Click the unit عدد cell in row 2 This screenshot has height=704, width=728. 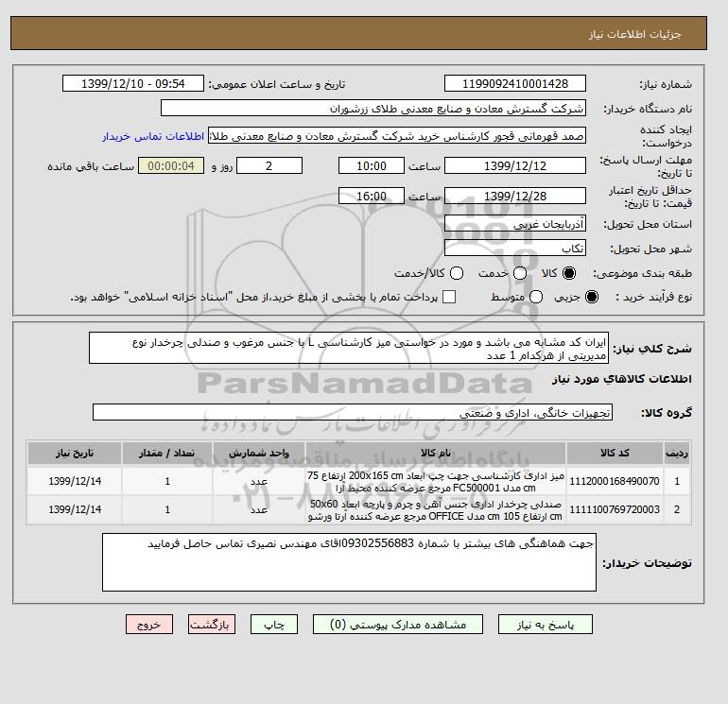pos(259,509)
